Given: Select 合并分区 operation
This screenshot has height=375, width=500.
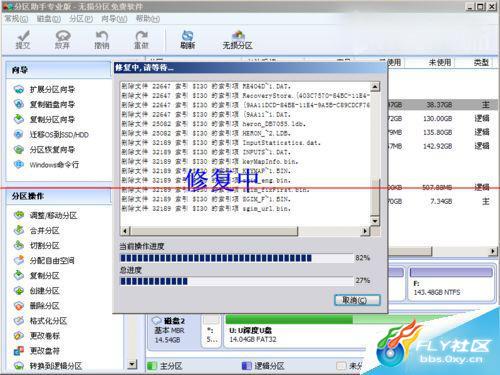Looking at the screenshot, I should coord(36,230).
